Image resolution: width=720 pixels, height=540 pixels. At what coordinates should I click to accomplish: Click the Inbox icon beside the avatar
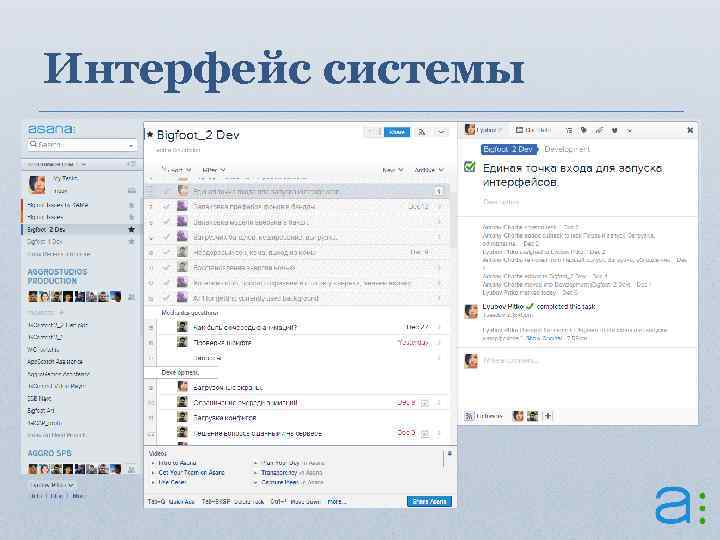[x=132, y=191]
